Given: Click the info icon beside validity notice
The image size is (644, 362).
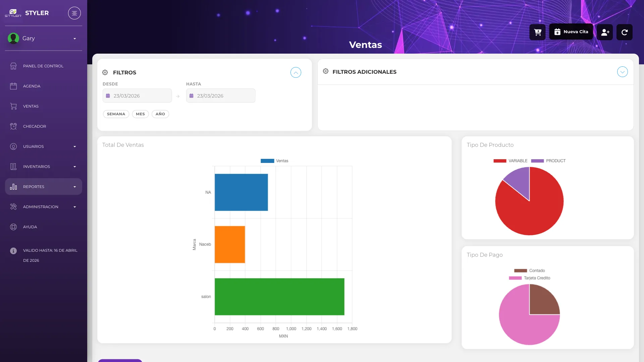Looking at the screenshot, I should (x=13, y=251).
